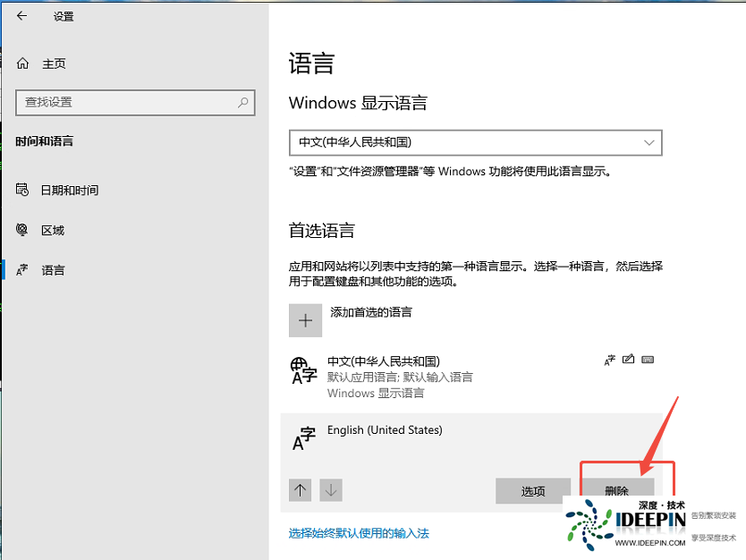Click the 查找设置 search field
The image size is (746, 560).
(x=125, y=103)
